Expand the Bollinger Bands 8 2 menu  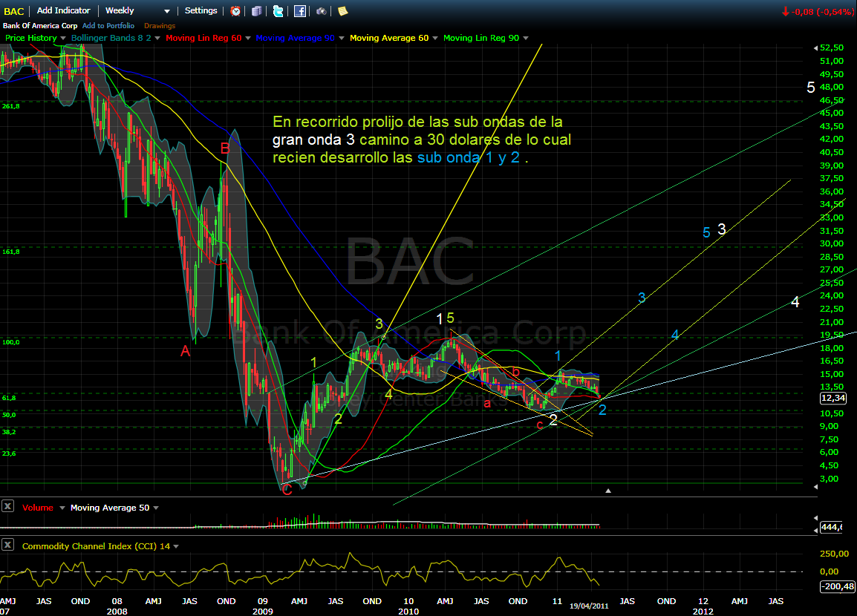[x=157, y=39]
